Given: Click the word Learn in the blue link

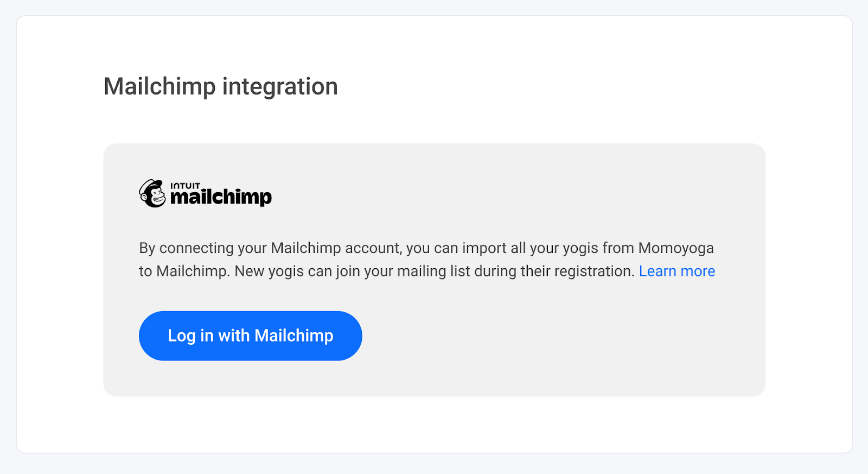Looking at the screenshot, I should tap(658, 271).
